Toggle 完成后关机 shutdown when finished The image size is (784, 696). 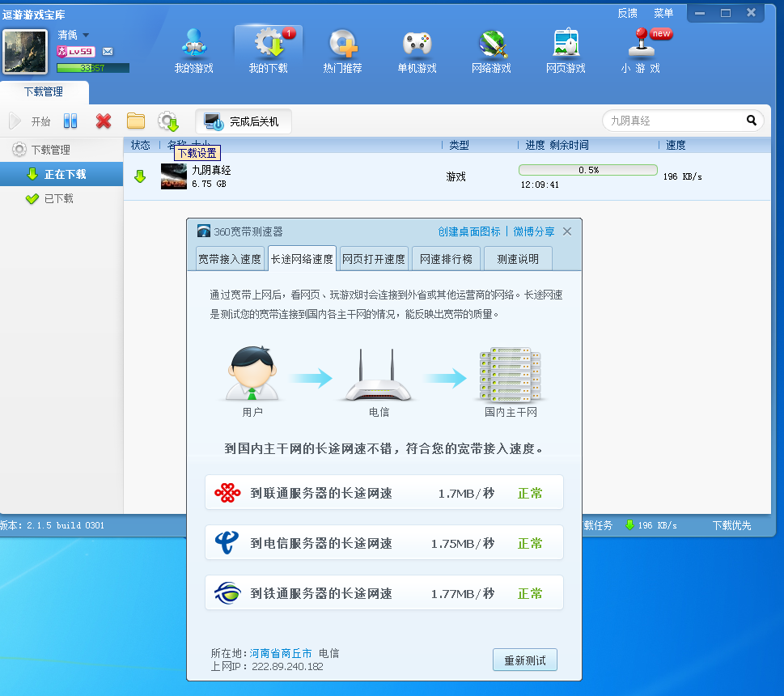point(243,121)
